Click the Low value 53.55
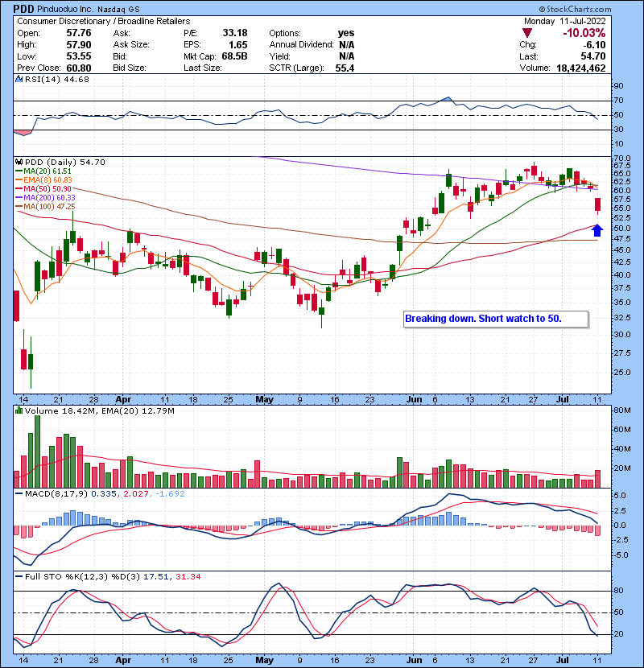This screenshot has width=644, height=668. click(79, 56)
